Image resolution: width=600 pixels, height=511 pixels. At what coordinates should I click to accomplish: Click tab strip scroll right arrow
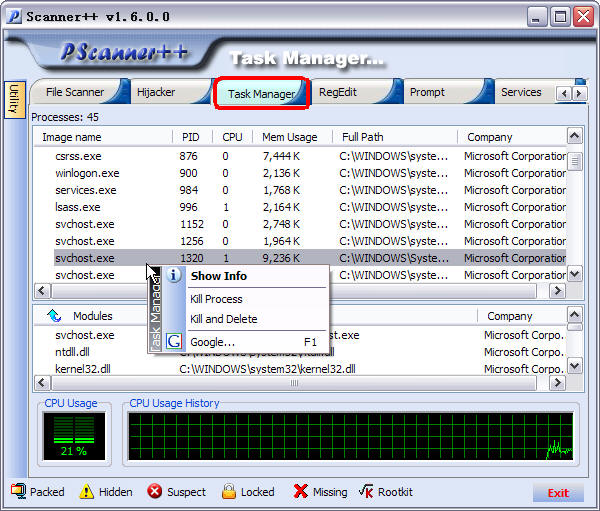click(579, 93)
